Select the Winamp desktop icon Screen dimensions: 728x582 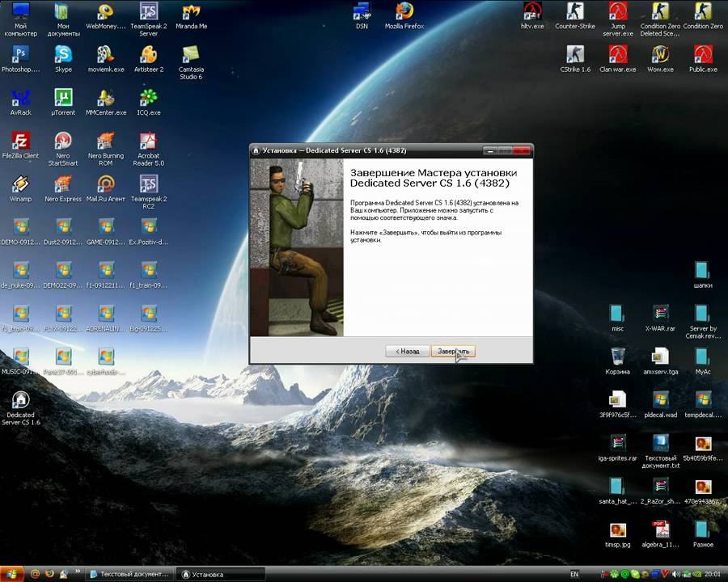(20, 189)
